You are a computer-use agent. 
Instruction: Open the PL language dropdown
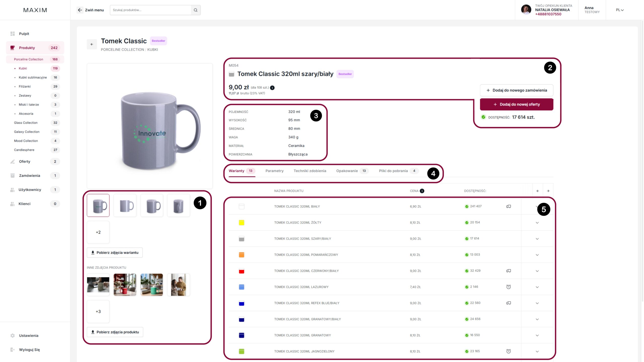[x=620, y=10]
